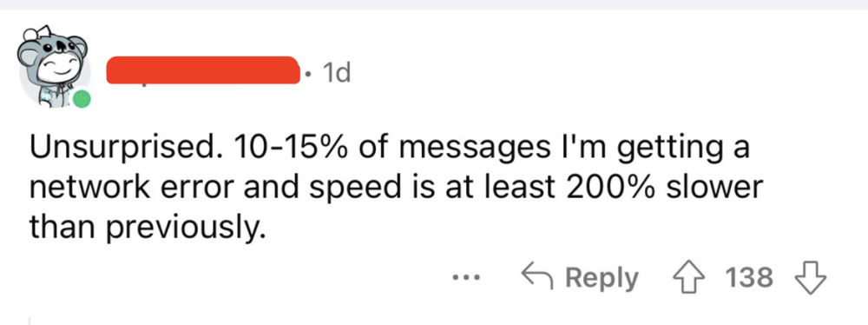Click the bow on the koala's head
The image size is (868, 325).
click(x=37, y=33)
